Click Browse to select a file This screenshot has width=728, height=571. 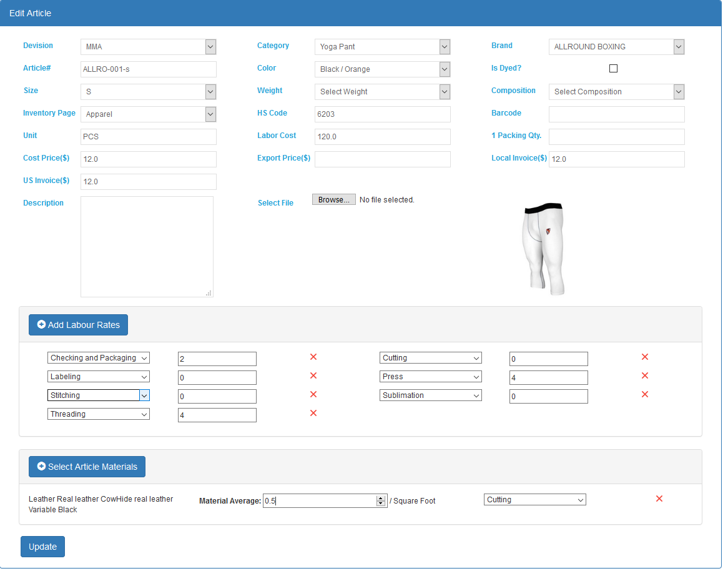tap(334, 200)
